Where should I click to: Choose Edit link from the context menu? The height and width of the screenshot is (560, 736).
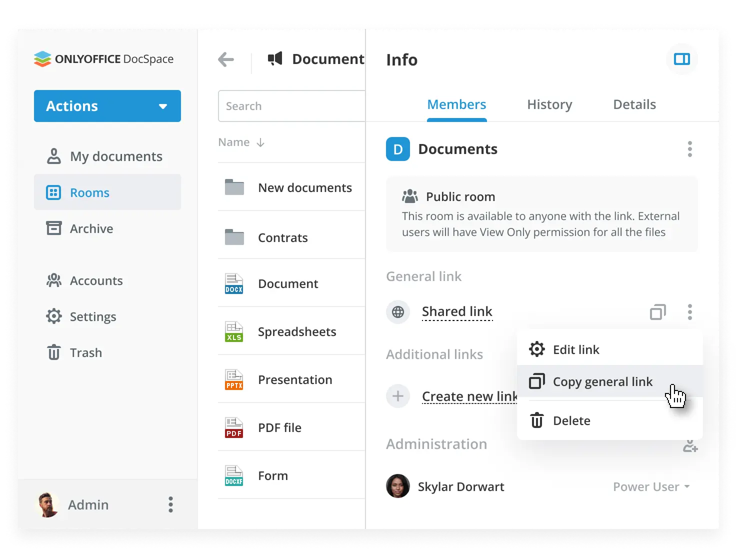575,349
